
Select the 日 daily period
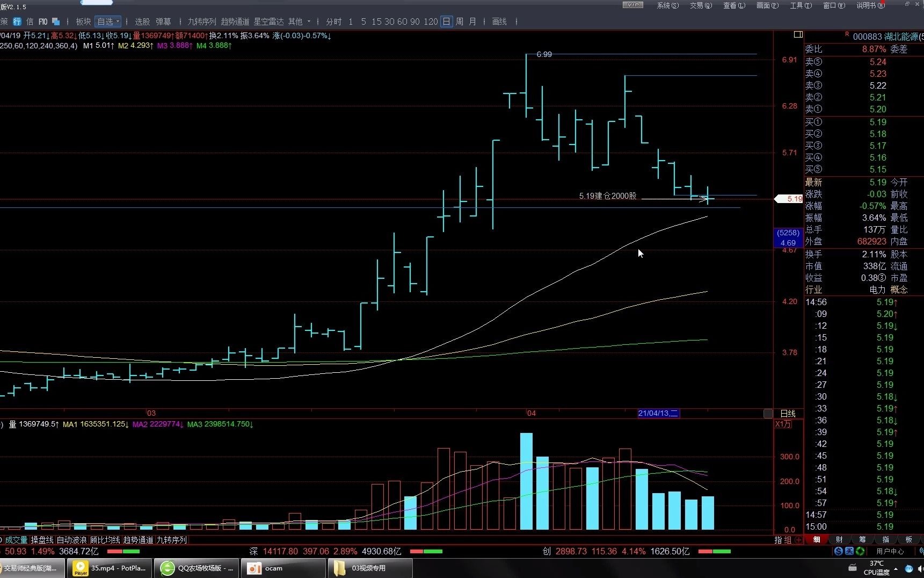pos(446,21)
